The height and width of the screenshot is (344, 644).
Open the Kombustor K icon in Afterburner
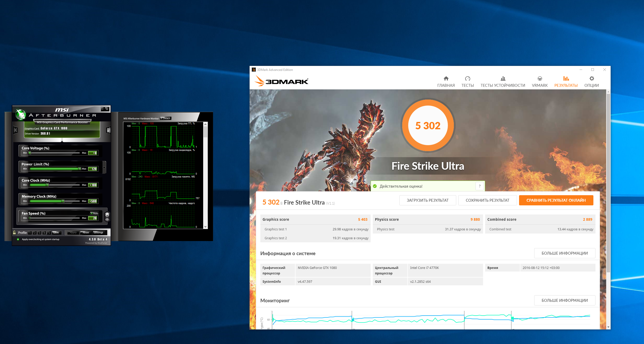(x=15, y=130)
